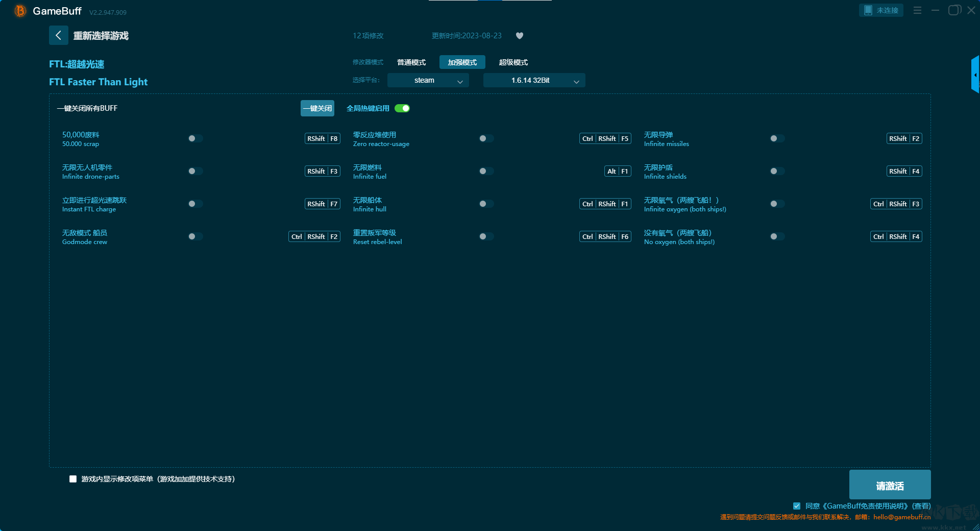The height and width of the screenshot is (531, 980).
Task: Edit Ctrl RShift F3 hotkey for Infinite oxygen
Action: pyautogui.click(x=896, y=204)
